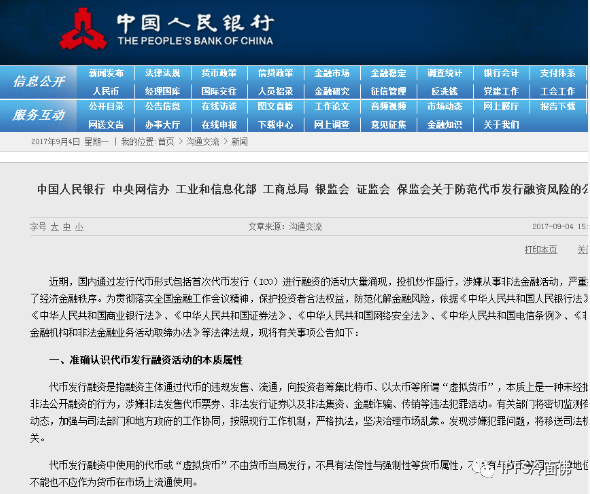
Task: Open the 反洗钱 section
Action: 445,91
